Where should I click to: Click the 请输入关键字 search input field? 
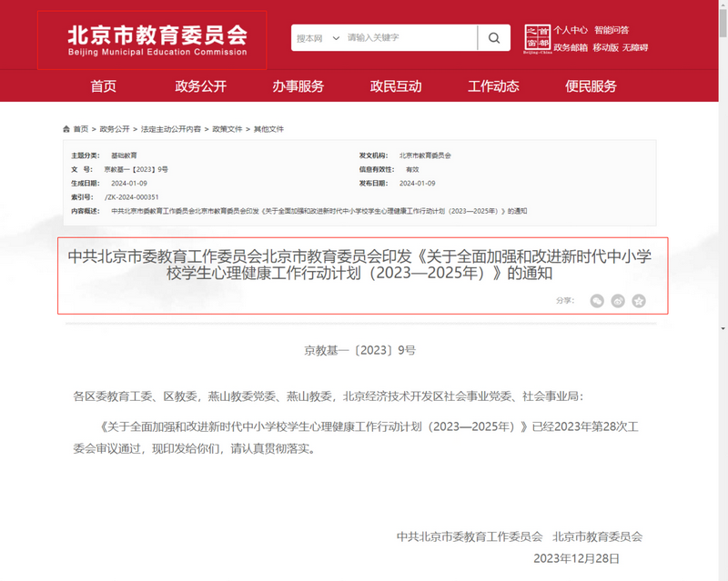(x=409, y=38)
